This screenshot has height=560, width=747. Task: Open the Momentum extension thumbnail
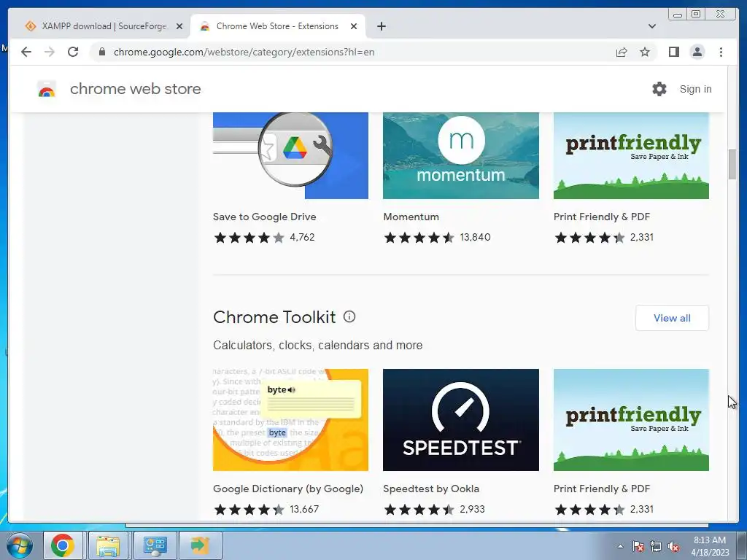click(x=461, y=156)
